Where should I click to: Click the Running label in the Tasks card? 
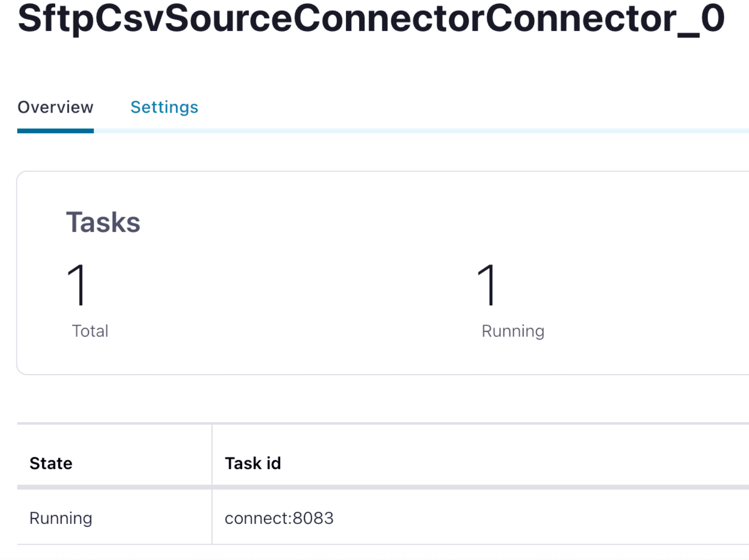click(513, 331)
